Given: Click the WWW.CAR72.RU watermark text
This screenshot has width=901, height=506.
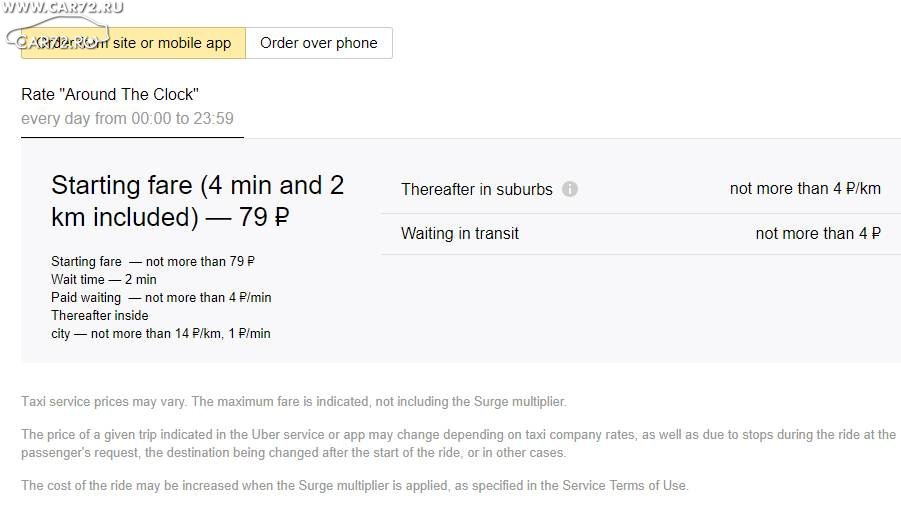Looking at the screenshot, I should click(62, 7).
